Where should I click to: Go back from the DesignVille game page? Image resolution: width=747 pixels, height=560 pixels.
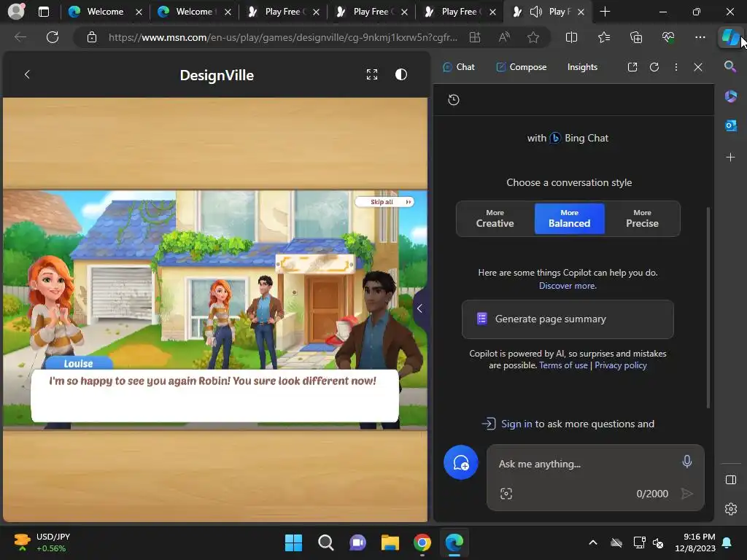coord(27,74)
